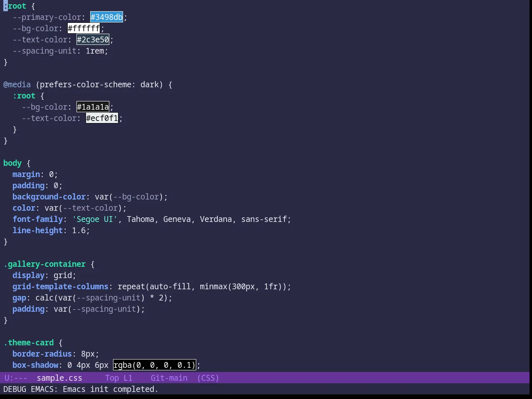Click 'prefers-color-scheme' text
The width and height of the screenshot is (532, 399).
point(86,84)
